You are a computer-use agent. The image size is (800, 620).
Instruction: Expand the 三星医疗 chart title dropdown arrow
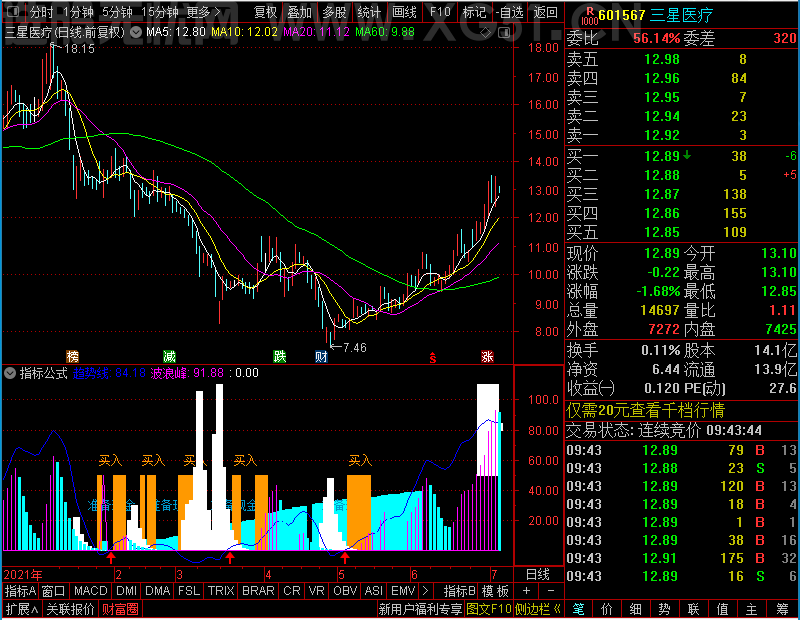136,33
